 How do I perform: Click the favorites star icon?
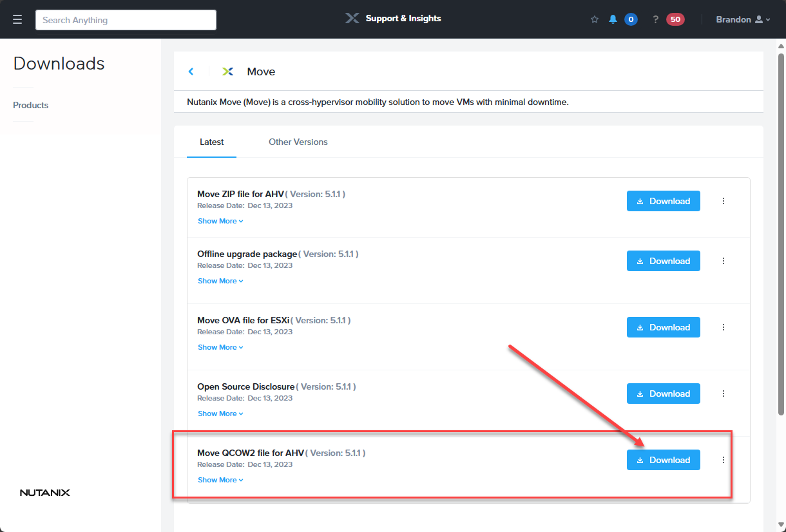(595, 19)
